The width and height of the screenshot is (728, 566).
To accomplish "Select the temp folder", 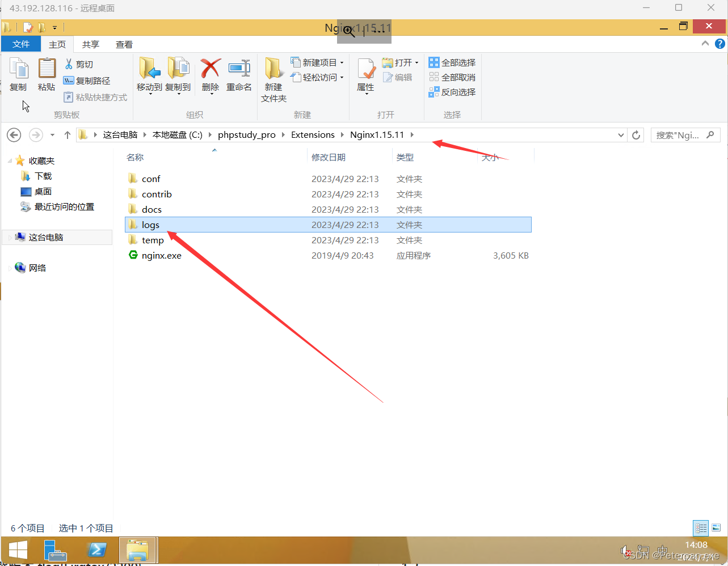I will (328, 240).
